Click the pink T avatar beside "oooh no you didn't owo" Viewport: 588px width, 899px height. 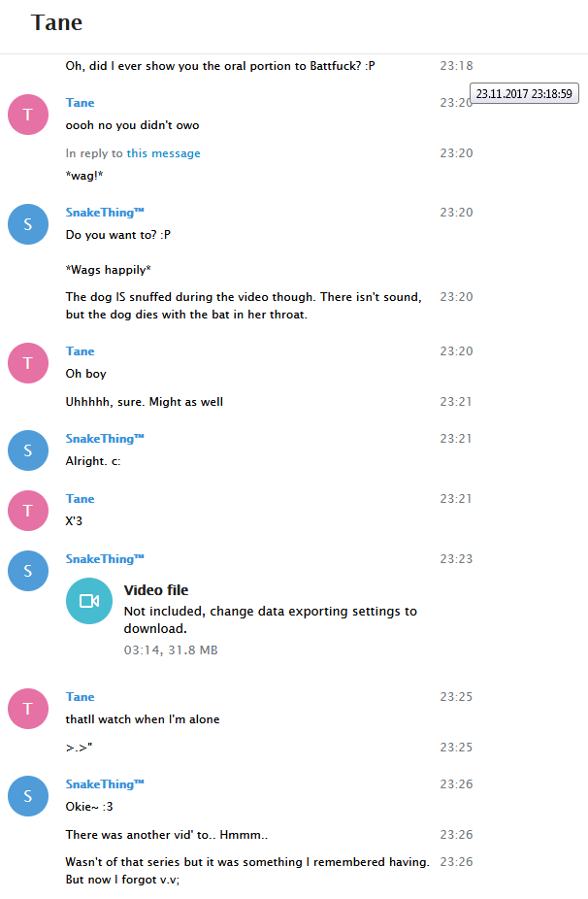pyautogui.click(x=28, y=115)
